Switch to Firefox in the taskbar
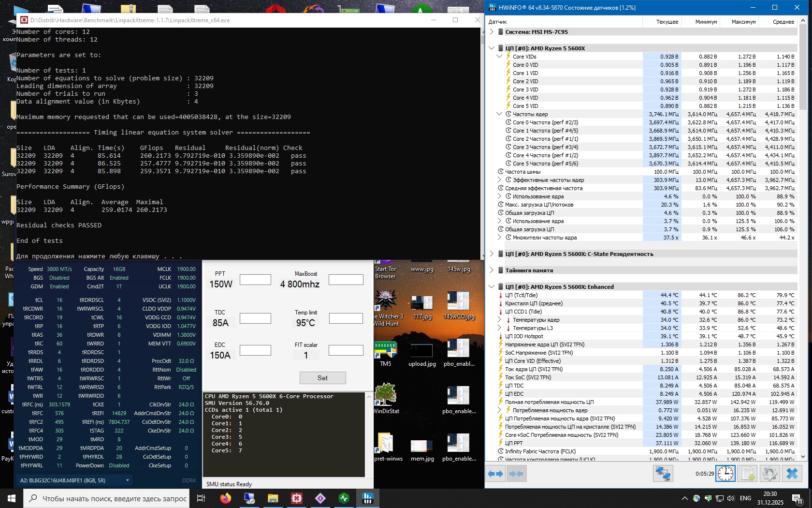Viewport: 812px width, 508px height. [x=225, y=498]
